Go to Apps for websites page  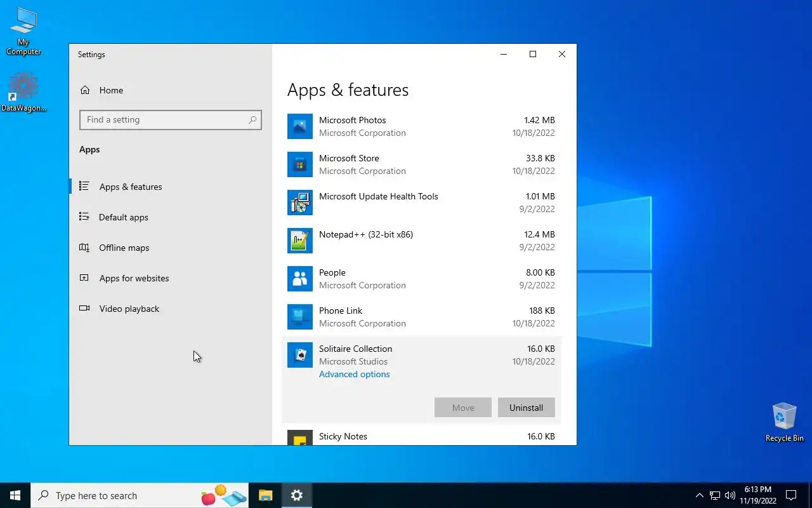pos(170,278)
